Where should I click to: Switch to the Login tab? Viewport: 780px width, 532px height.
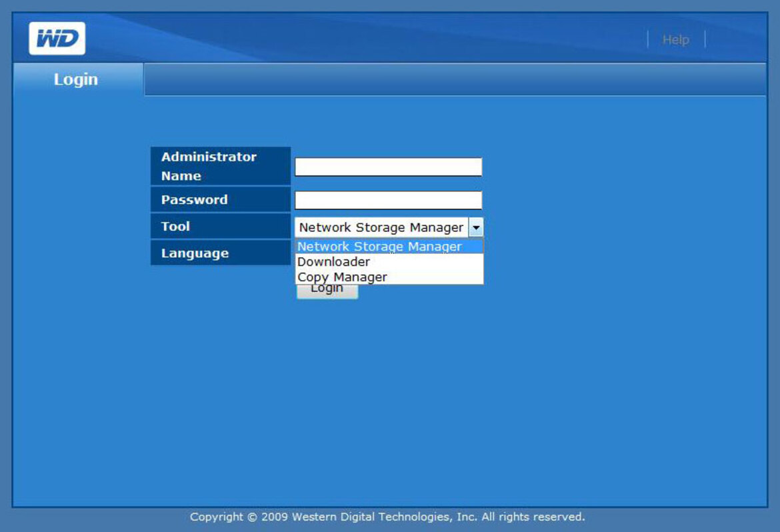(76, 79)
